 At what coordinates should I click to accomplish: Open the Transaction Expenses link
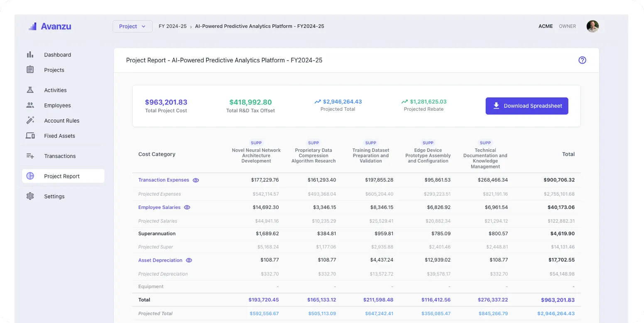point(163,180)
